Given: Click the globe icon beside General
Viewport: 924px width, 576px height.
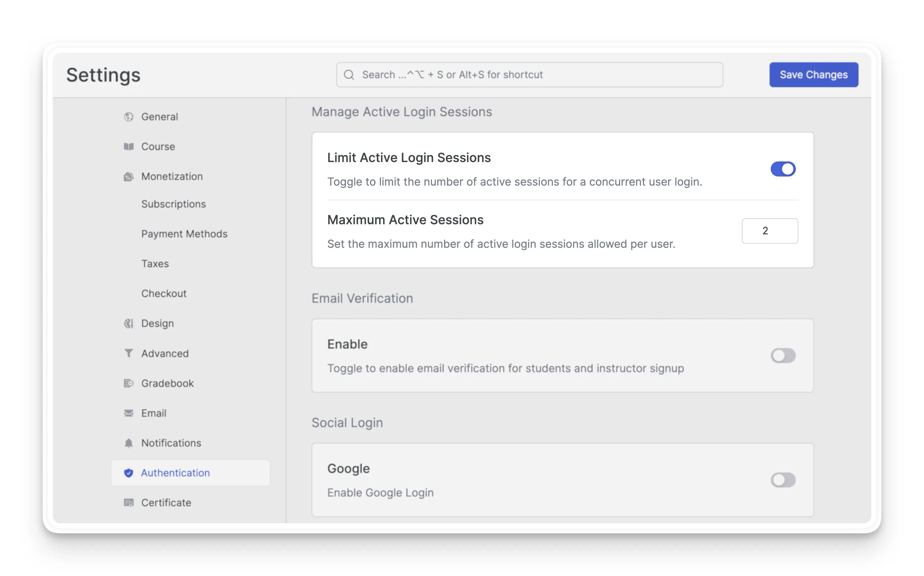Looking at the screenshot, I should click(x=129, y=117).
